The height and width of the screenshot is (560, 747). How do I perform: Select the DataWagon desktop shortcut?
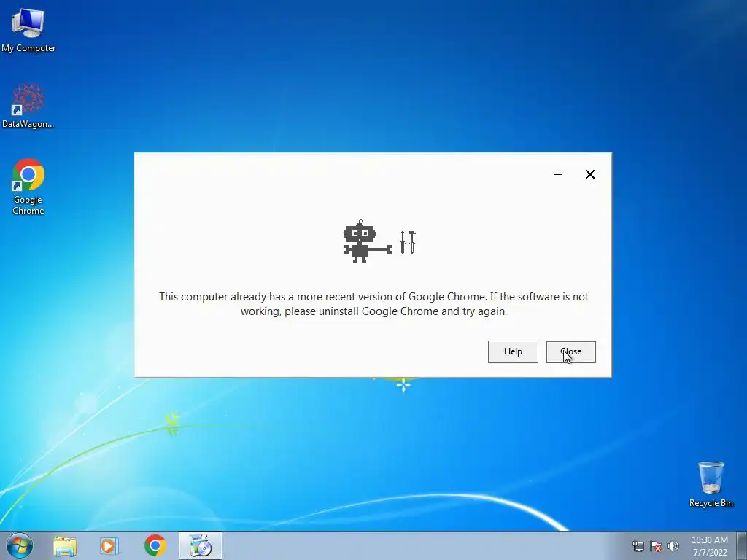point(28,106)
